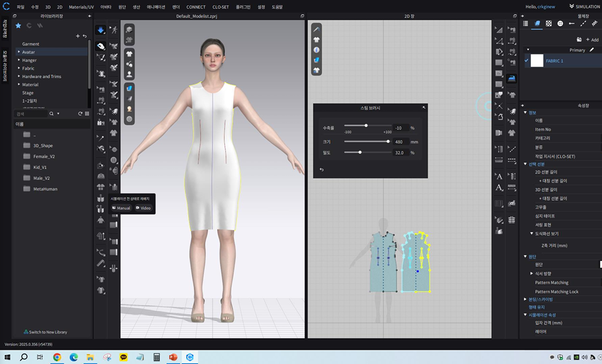Click the pencil icon beside Primary
602x364 pixels.
pos(591,50)
